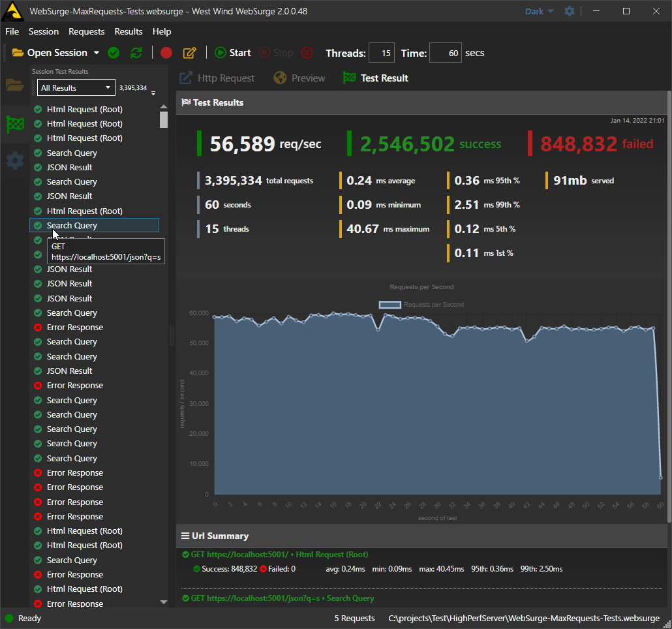
Task: Open the sidebar gear settings icon
Action: 15,161
